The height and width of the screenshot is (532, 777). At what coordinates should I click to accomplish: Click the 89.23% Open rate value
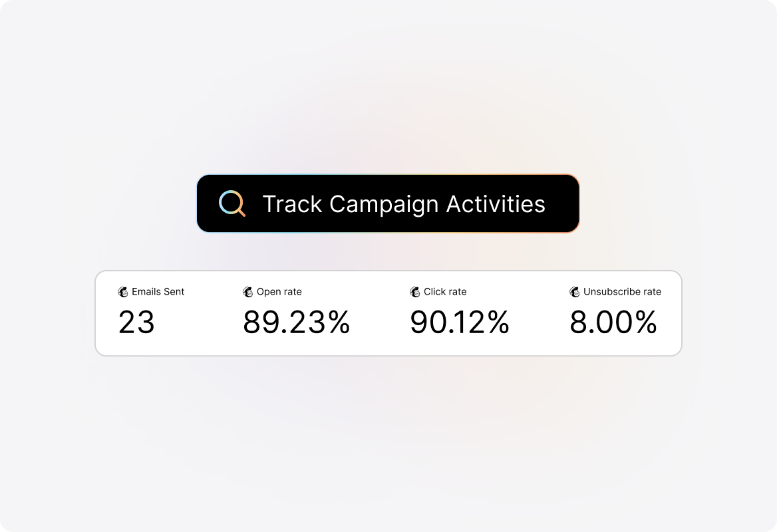297,323
